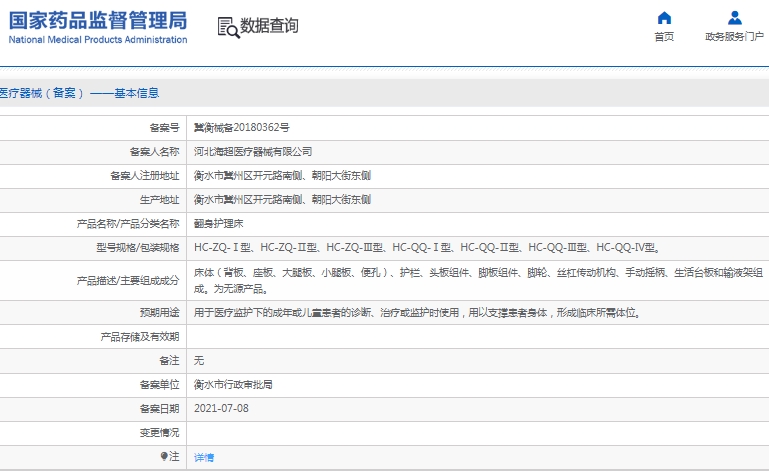Image resolution: width=769 pixels, height=475 pixels.
Task: Click the intended use text starting 用于医疗监护下
Action: (x=418, y=313)
